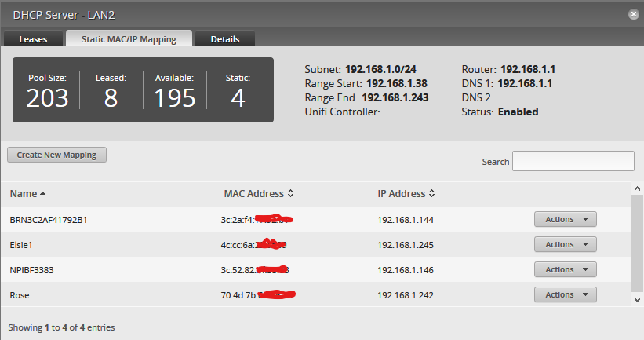Focus the Search input field
The image size is (644, 340).
coord(573,161)
